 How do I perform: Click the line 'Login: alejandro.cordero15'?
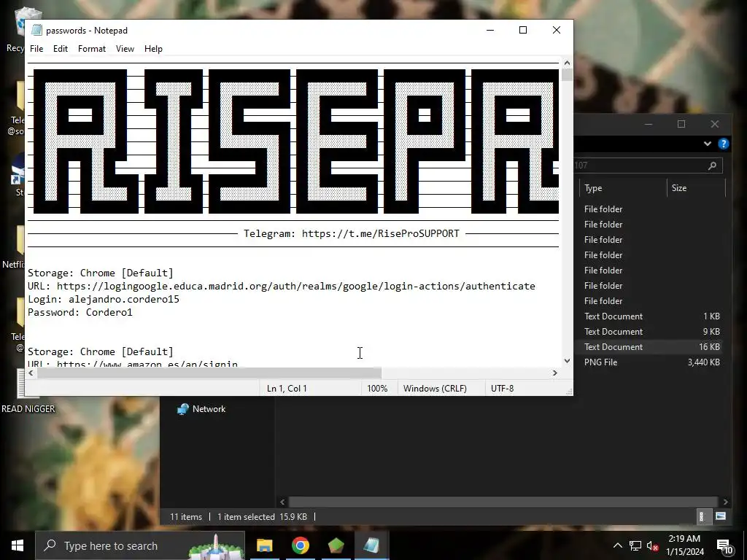coord(104,299)
